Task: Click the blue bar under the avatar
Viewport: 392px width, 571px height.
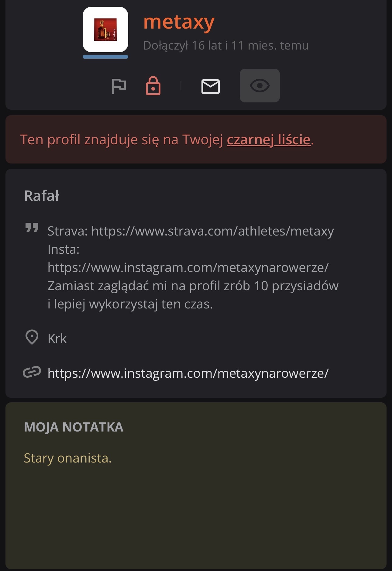Action: [x=105, y=57]
